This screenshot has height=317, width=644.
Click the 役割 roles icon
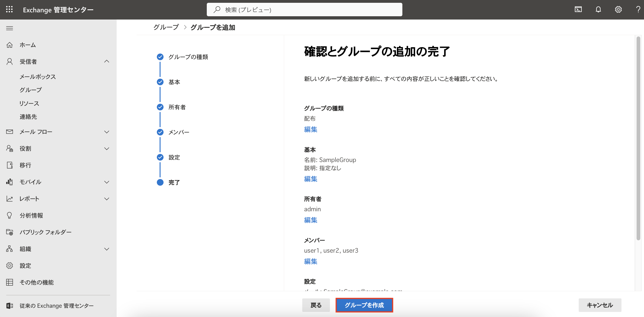pos(10,148)
